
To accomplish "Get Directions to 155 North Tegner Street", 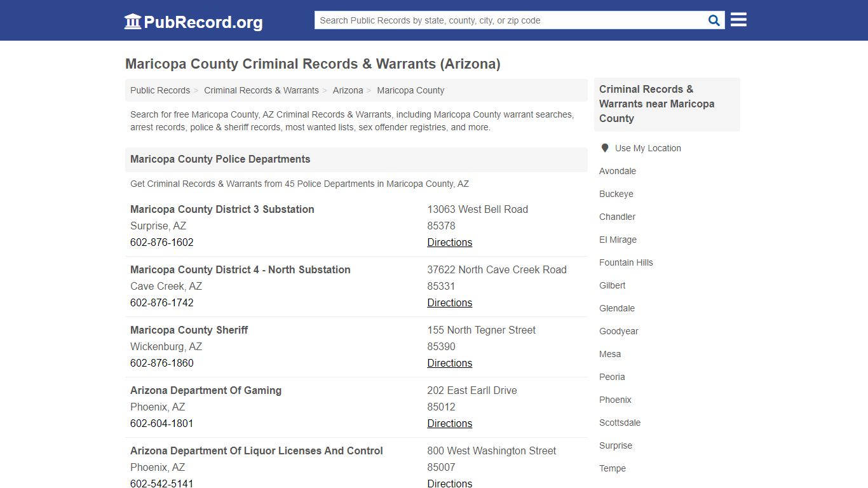I will tap(449, 363).
